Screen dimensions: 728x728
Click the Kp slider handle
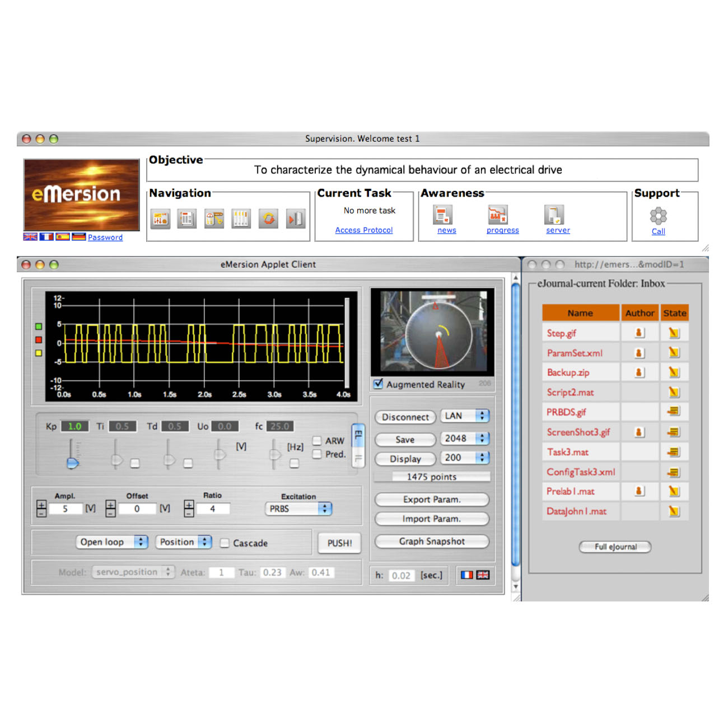[73, 463]
